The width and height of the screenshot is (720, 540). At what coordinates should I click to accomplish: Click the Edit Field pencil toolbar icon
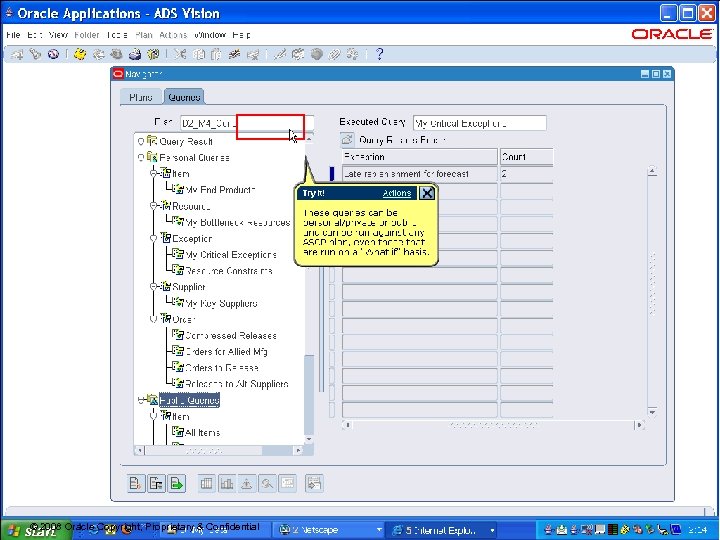pyautogui.click(x=280, y=54)
